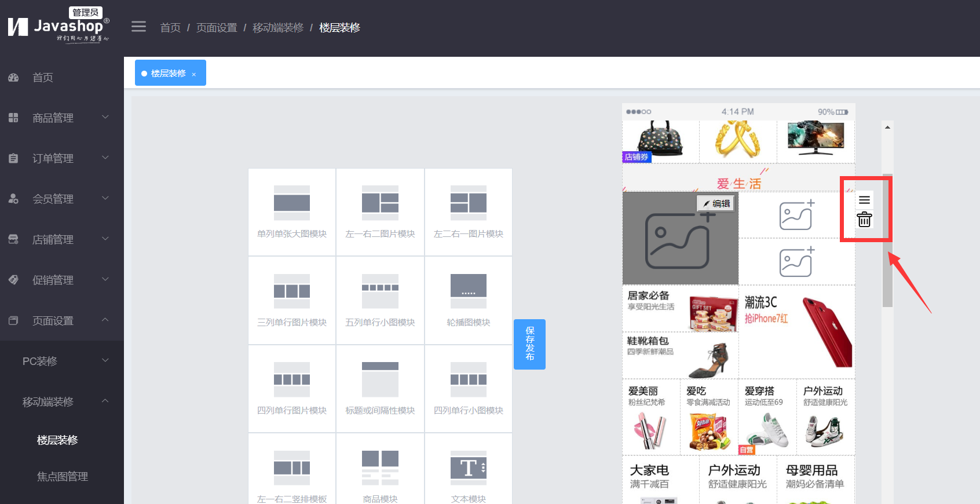Click the 爱穿搭 sneaker tile
Viewport: 980px width, 504px height.
coord(767,417)
